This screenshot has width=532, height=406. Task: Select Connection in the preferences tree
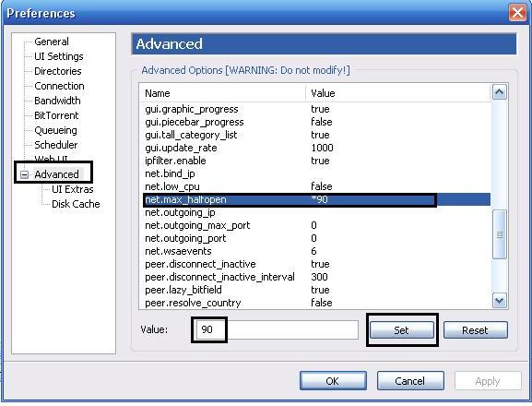tap(59, 86)
